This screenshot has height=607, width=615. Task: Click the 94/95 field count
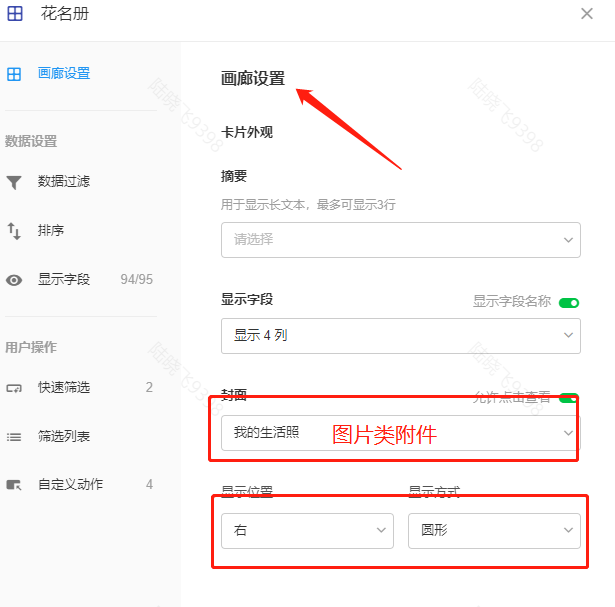136,279
